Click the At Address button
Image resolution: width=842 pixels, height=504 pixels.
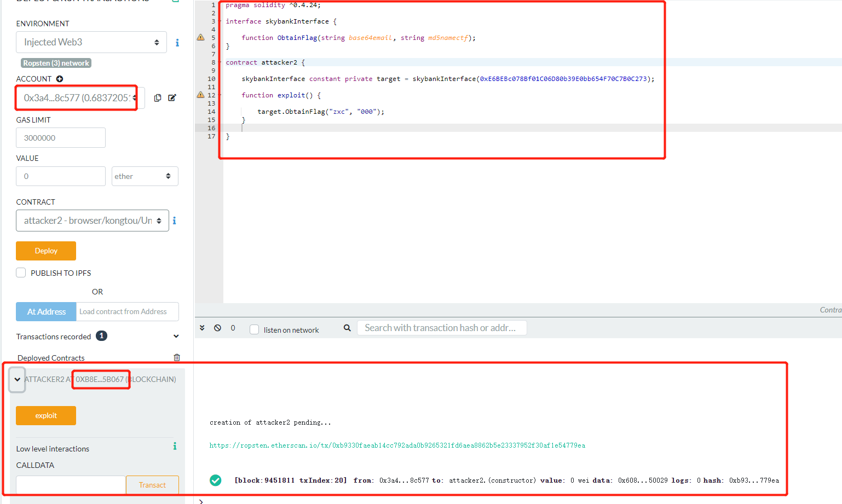[x=47, y=311]
